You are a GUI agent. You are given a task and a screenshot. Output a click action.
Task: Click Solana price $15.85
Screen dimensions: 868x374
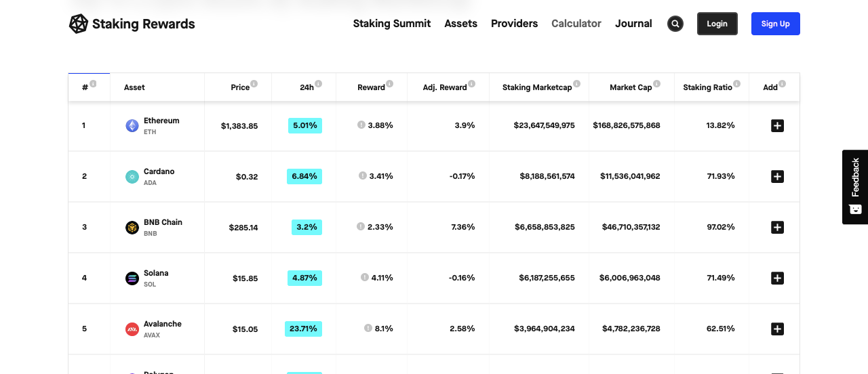pyautogui.click(x=245, y=278)
